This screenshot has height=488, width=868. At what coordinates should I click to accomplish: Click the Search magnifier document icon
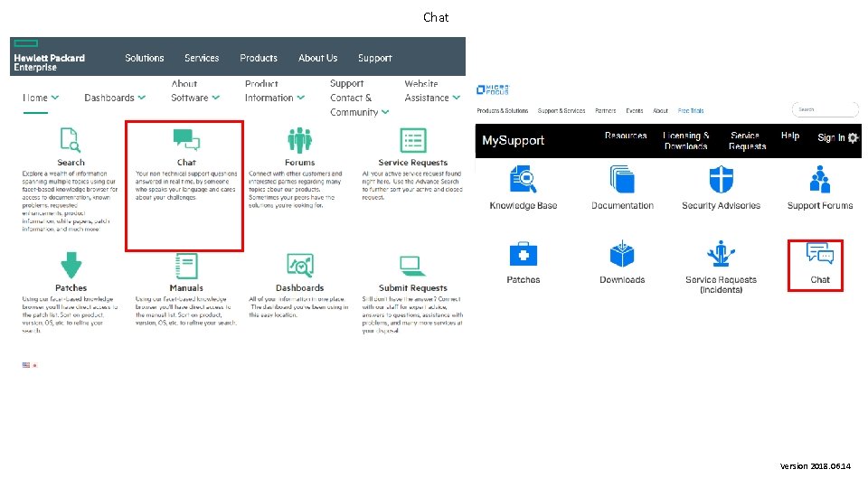71,139
